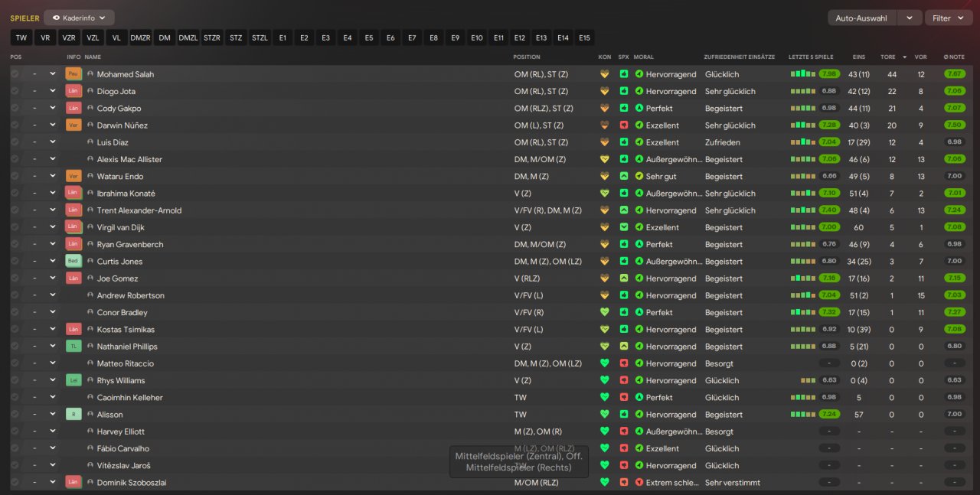
Task: Open the Filter dropdown
Action: (948, 18)
